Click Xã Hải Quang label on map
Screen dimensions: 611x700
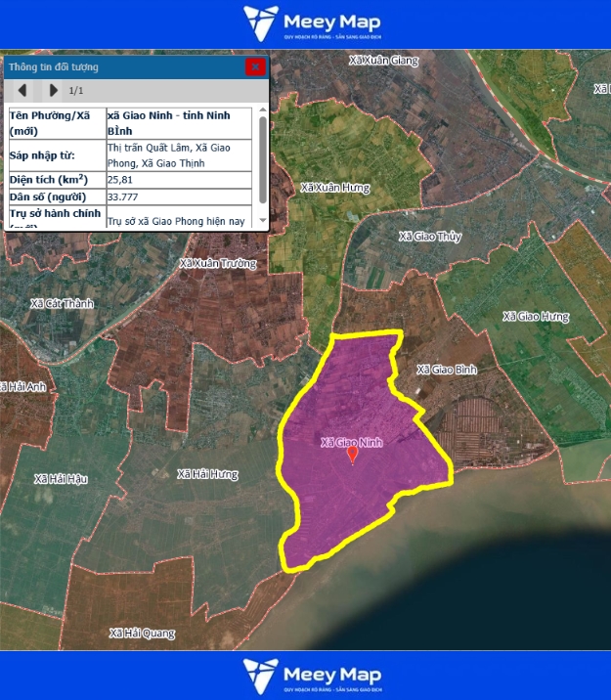point(143,634)
